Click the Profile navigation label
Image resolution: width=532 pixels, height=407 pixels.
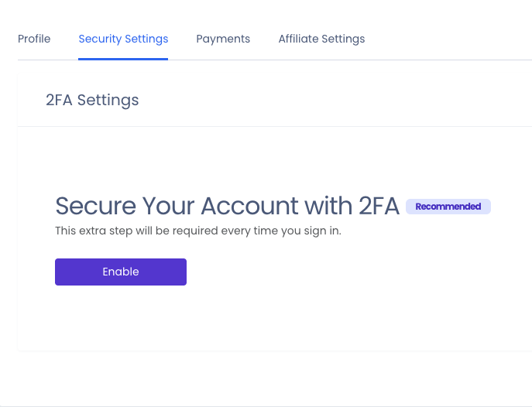[34, 39]
